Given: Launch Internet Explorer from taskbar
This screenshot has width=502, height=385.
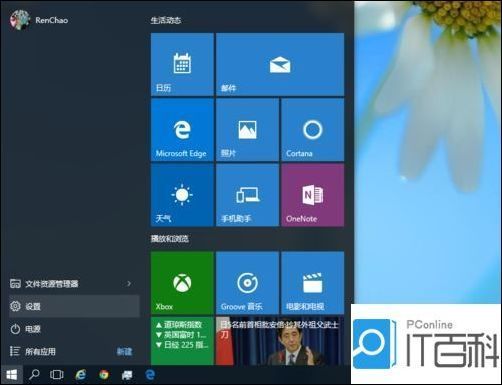Looking at the screenshot, I should click(x=80, y=375).
